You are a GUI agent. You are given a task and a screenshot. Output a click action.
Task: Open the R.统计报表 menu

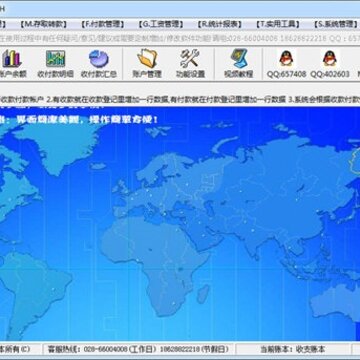(219, 24)
